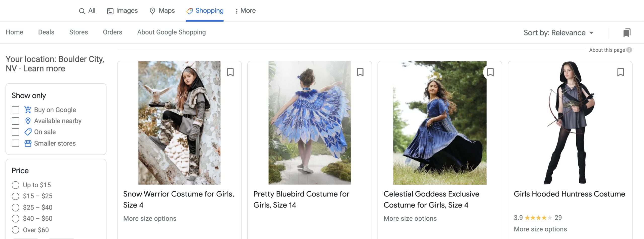Viewport: 644px width, 239px height.
Task: Click the three-dot More icon
Action: click(236, 11)
